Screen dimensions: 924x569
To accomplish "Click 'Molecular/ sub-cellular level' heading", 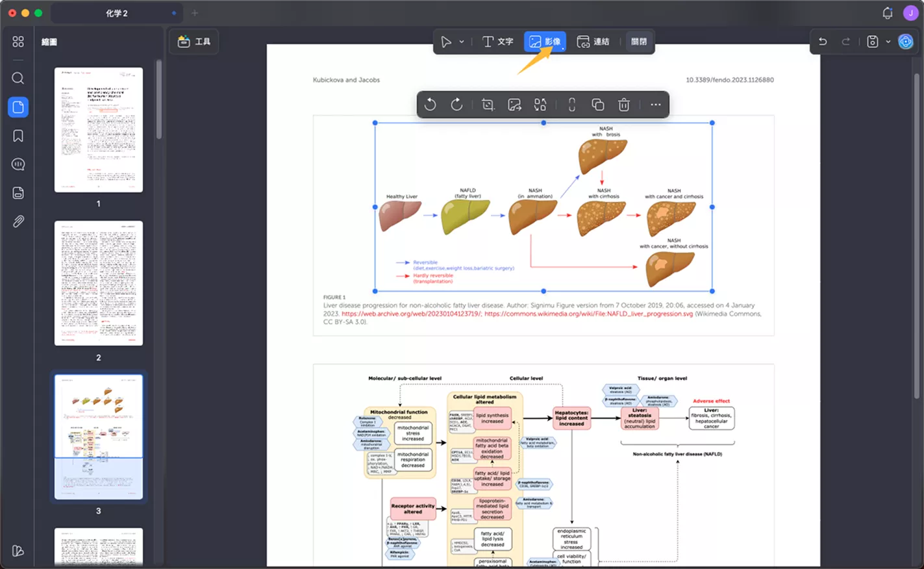I will pyautogui.click(x=405, y=378).
